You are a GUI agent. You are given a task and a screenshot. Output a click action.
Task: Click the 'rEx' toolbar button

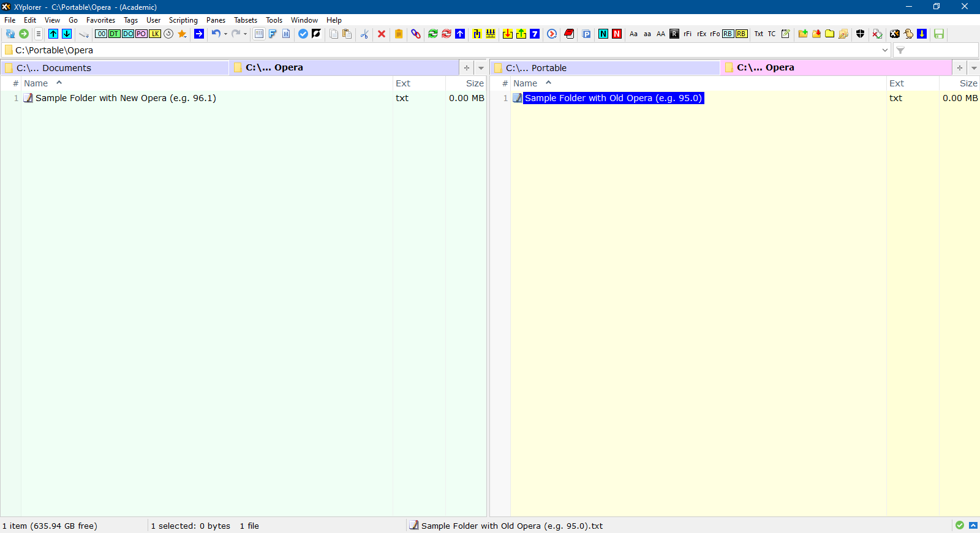pyautogui.click(x=701, y=34)
